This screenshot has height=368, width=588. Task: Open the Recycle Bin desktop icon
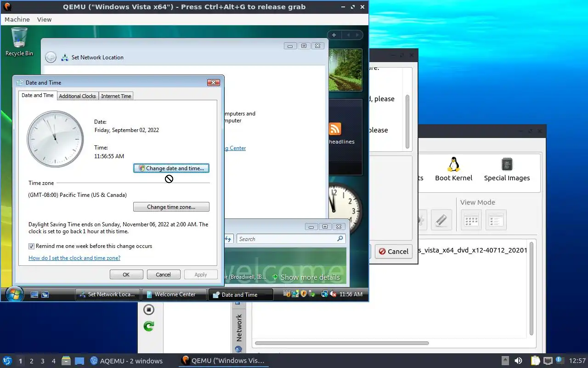[19, 41]
